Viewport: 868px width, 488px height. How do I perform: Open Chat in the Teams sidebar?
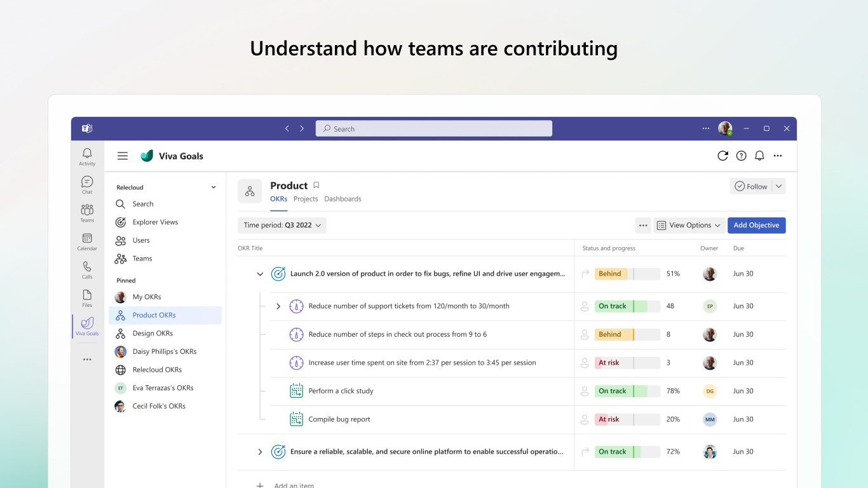point(87,184)
